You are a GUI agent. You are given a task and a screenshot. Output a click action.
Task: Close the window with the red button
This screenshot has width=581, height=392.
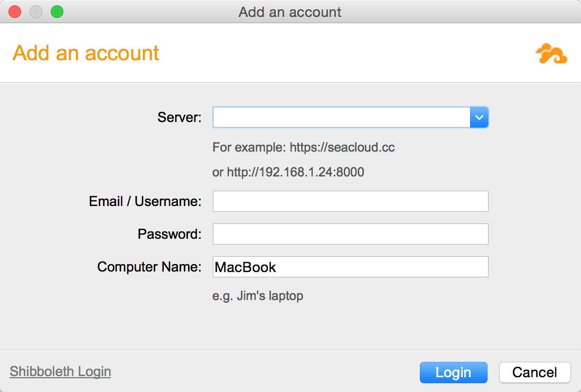pos(15,12)
